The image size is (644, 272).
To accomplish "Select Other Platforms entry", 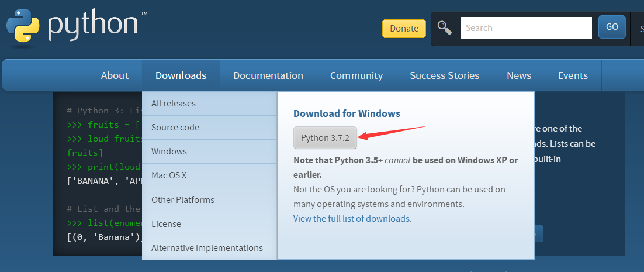I will click(x=183, y=200).
